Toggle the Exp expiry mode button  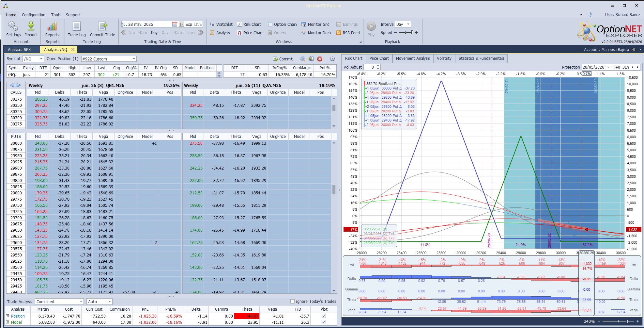coord(189,24)
